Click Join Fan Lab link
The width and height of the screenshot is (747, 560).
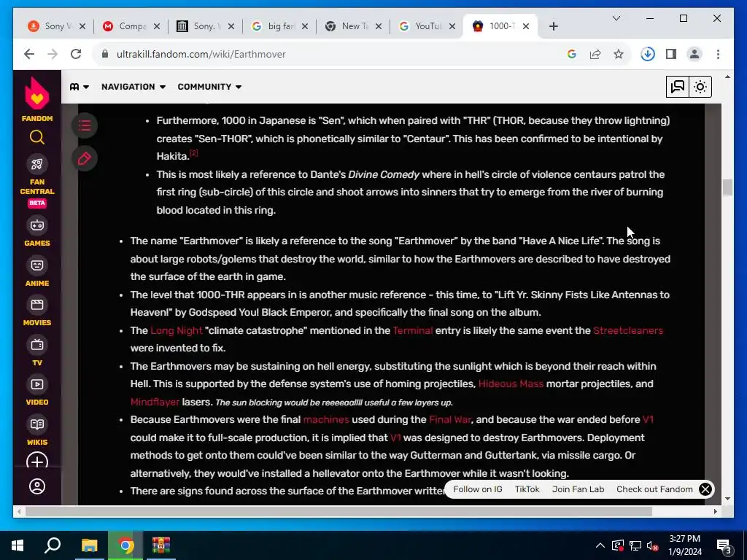coord(578,489)
